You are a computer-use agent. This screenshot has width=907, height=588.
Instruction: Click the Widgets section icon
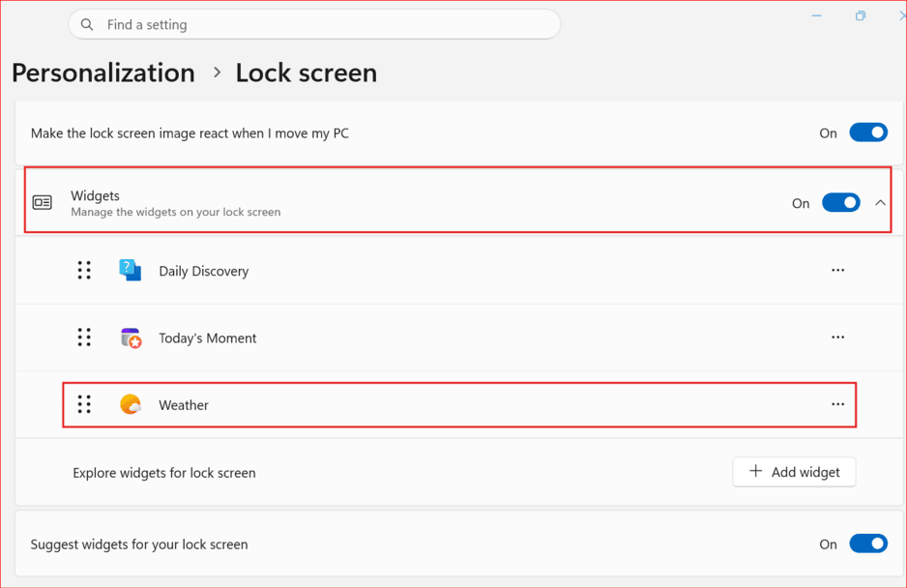pyautogui.click(x=43, y=202)
